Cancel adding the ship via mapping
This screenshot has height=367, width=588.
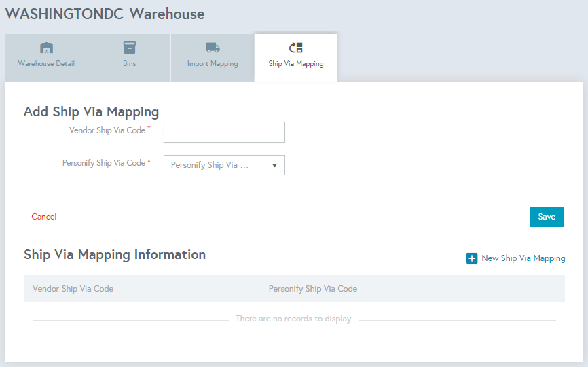point(44,217)
